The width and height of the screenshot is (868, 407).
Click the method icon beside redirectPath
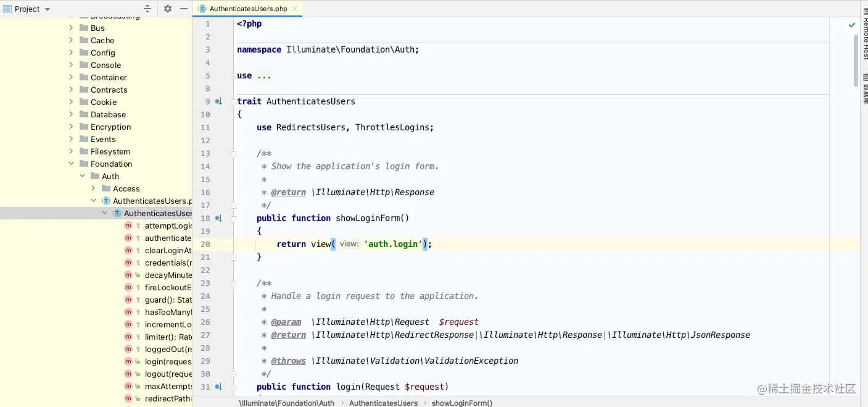click(128, 398)
